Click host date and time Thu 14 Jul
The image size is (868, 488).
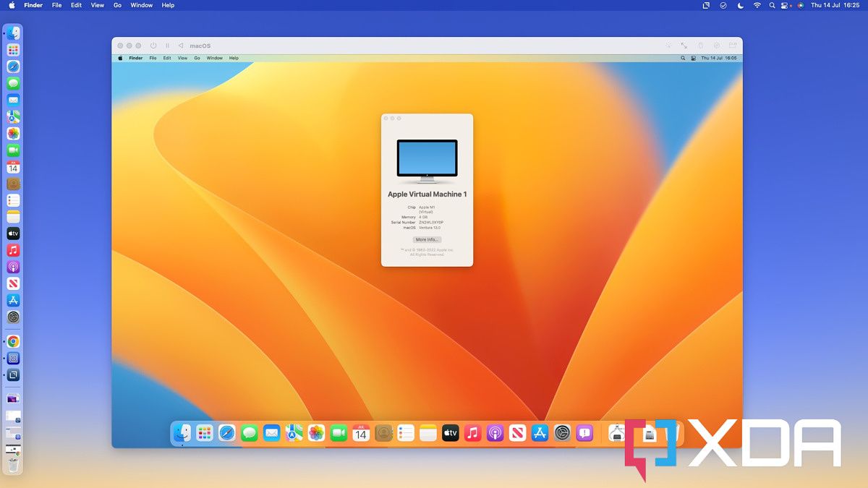click(x=835, y=5)
